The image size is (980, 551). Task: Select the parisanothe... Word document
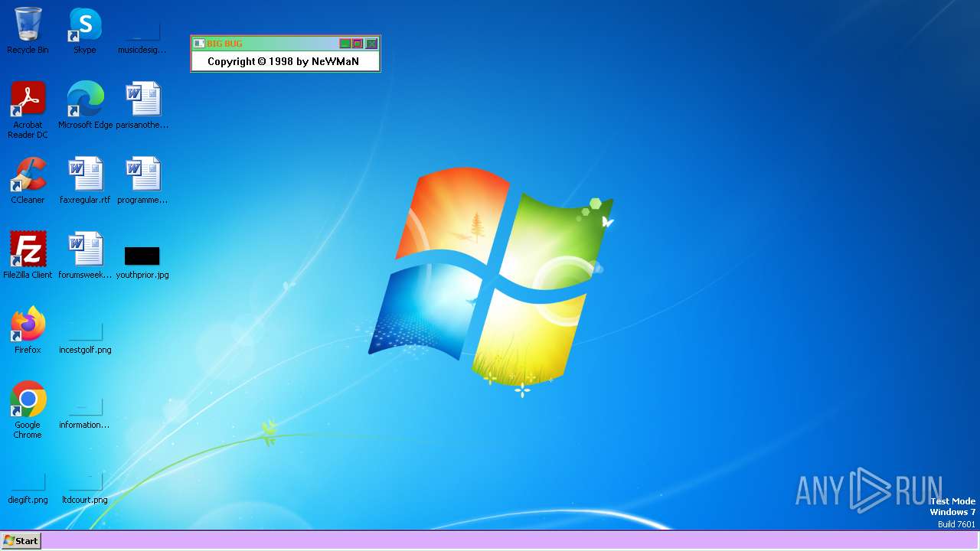coord(142,106)
